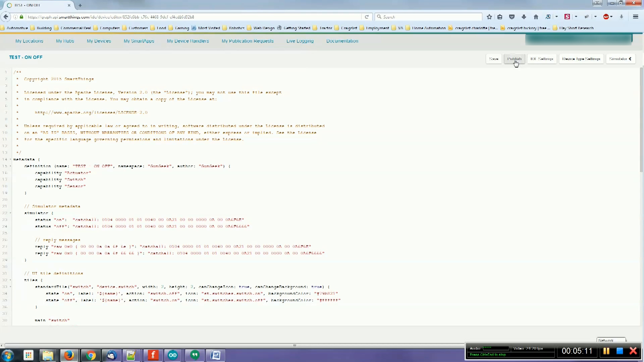Open Device Type Settings
This screenshot has height=362, width=644.
(581, 59)
